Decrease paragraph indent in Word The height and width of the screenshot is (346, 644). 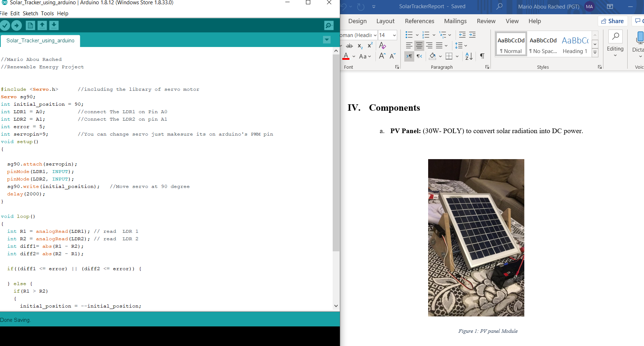tap(462, 35)
